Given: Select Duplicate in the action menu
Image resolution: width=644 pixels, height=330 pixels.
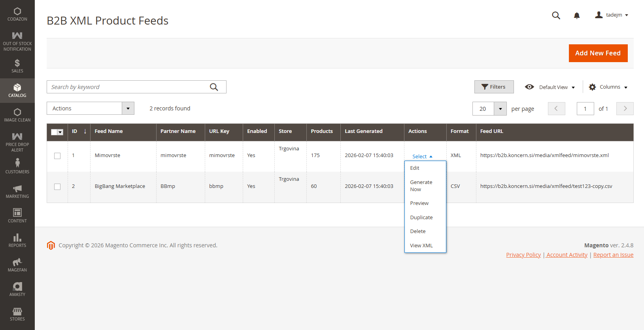Looking at the screenshot, I should click(x=421, y=217).
